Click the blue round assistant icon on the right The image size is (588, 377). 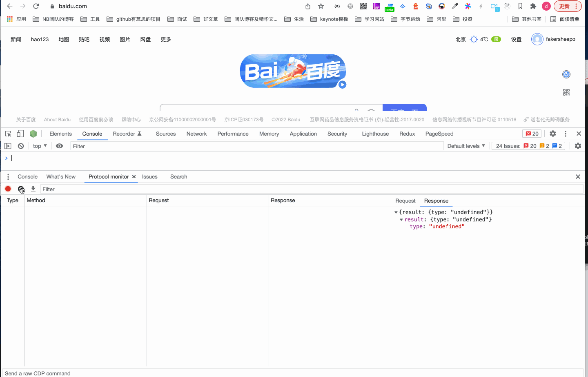pos(566,74)
